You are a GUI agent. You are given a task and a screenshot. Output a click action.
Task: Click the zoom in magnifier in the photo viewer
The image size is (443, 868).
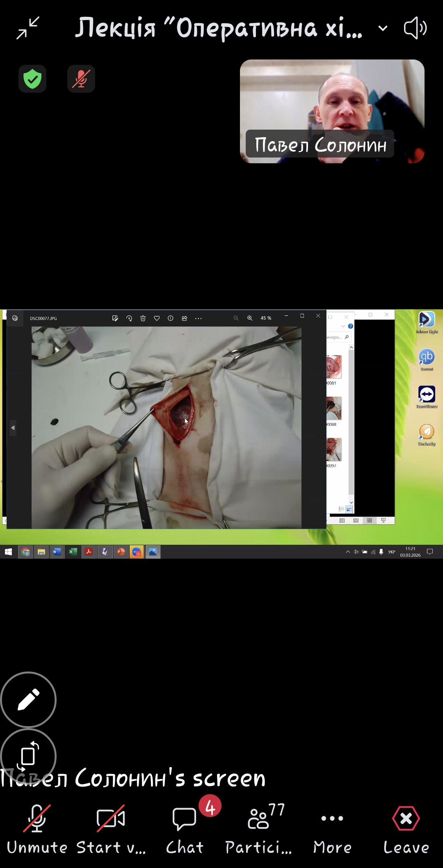point(250,318)
